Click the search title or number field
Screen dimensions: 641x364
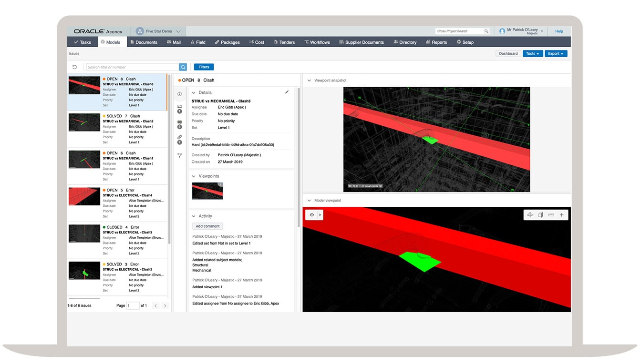[x=132, y=67]
